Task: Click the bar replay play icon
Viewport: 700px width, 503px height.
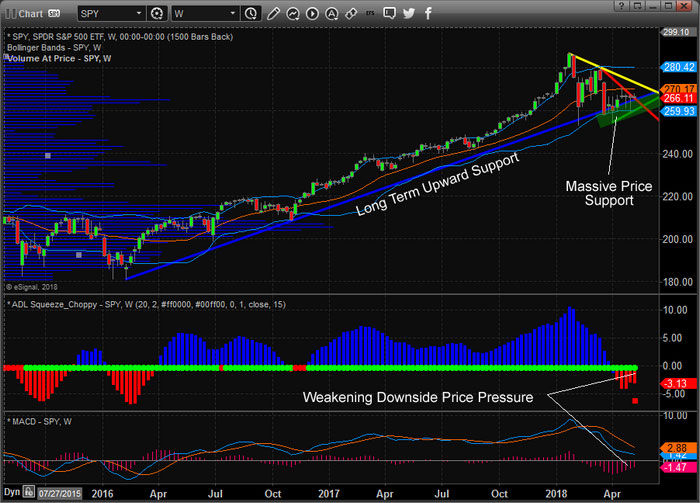Action: pos(312,14)
